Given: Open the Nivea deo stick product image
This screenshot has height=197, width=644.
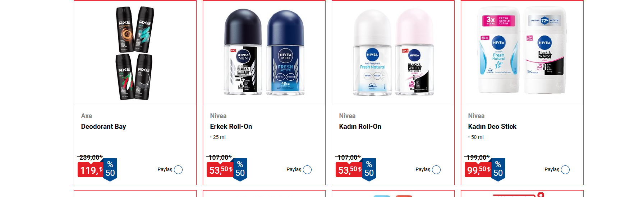Looking at the screenshot, I should point(522,50).
